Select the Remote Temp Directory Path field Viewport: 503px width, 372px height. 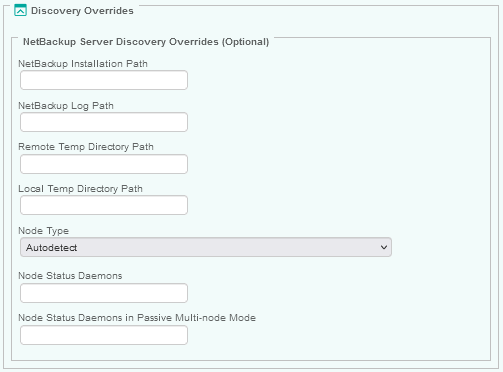[x=104, y=164]
